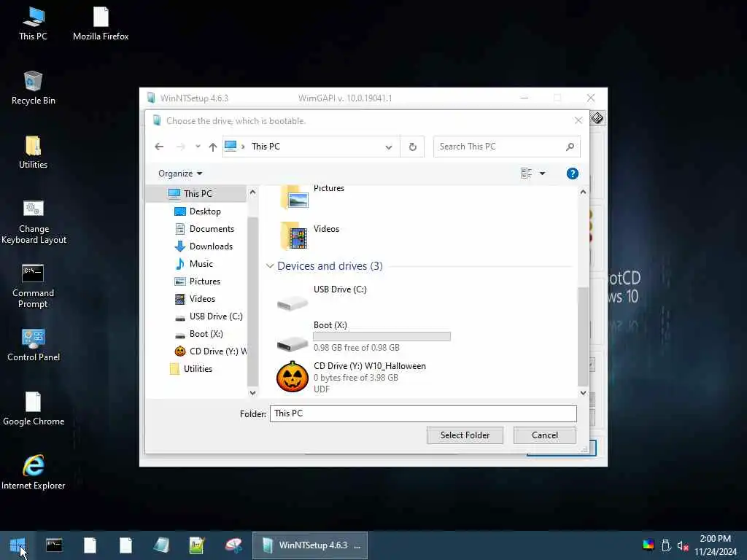Open the Organize menu
The image size is (747, 560).
click(180, 174)
